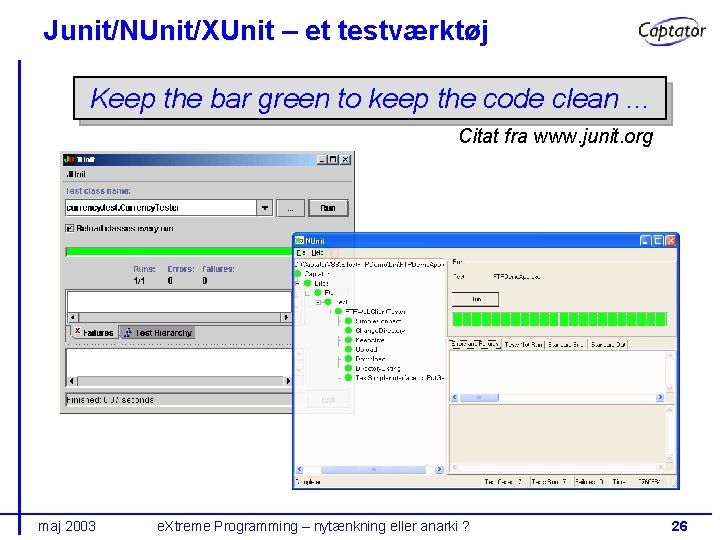Open the test class name dropdown arrow in JUnit
Viewport: 720px width, 540px height.
click(265, 208)
